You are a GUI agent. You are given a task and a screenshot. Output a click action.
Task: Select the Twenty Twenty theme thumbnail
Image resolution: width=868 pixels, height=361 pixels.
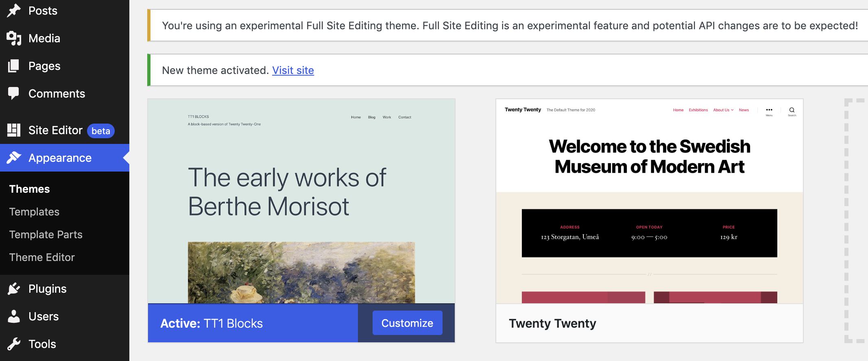click(649, 201)
